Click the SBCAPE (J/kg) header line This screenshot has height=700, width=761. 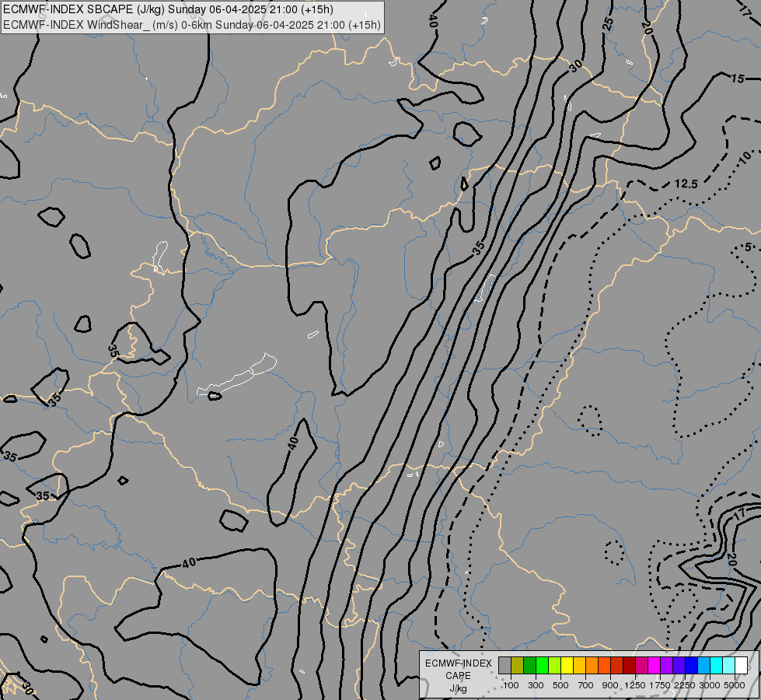coord(168,9)
